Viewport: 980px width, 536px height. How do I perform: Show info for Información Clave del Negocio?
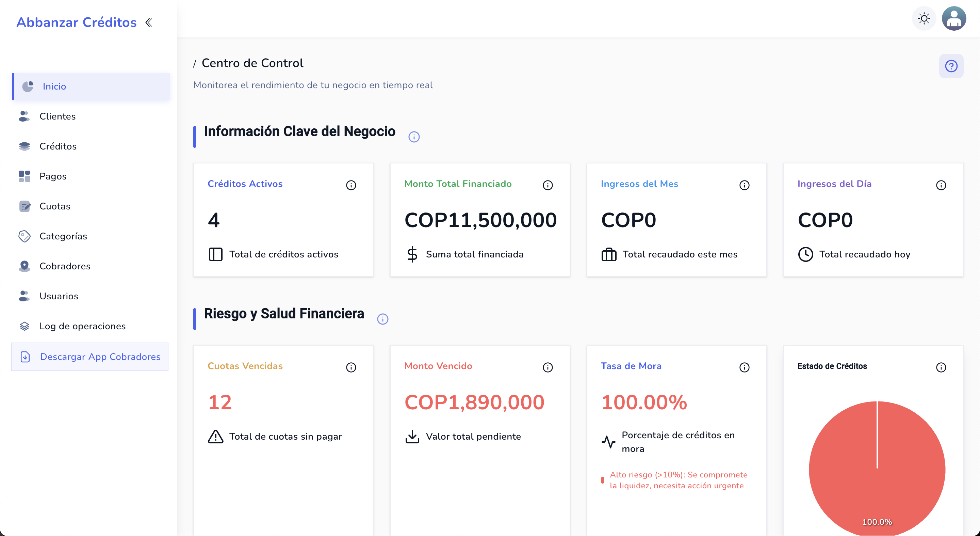point(414,137)
